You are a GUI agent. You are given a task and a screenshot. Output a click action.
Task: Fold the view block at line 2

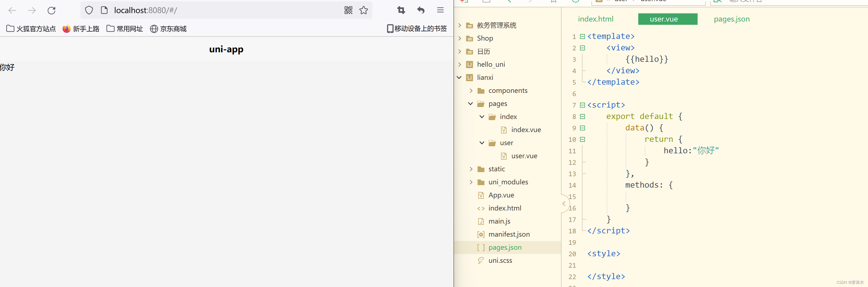click(x=582, y=48)
